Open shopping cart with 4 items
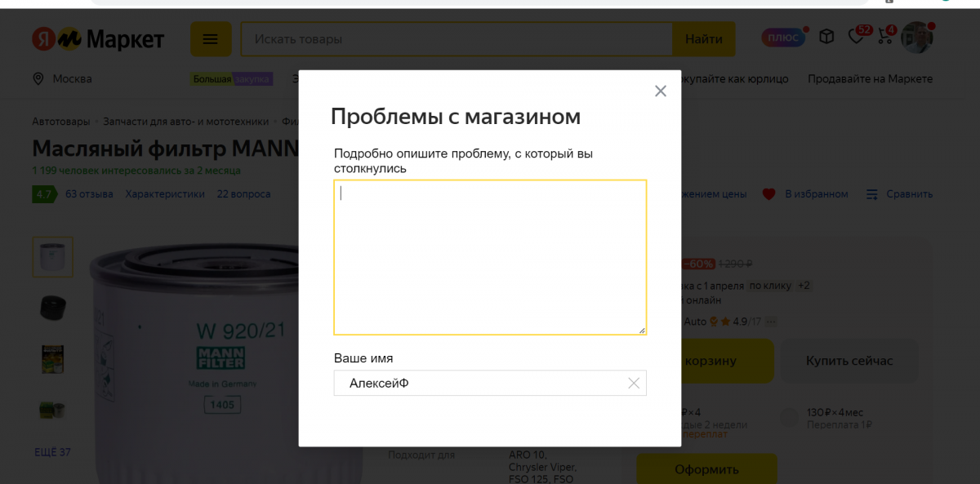This screenshot has width=980, height=484. [x=885, y=37]
